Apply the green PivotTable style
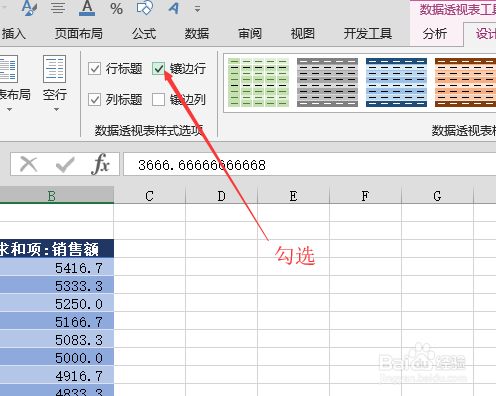The width and height of the screenshot is (496, 396). [258, 82]
